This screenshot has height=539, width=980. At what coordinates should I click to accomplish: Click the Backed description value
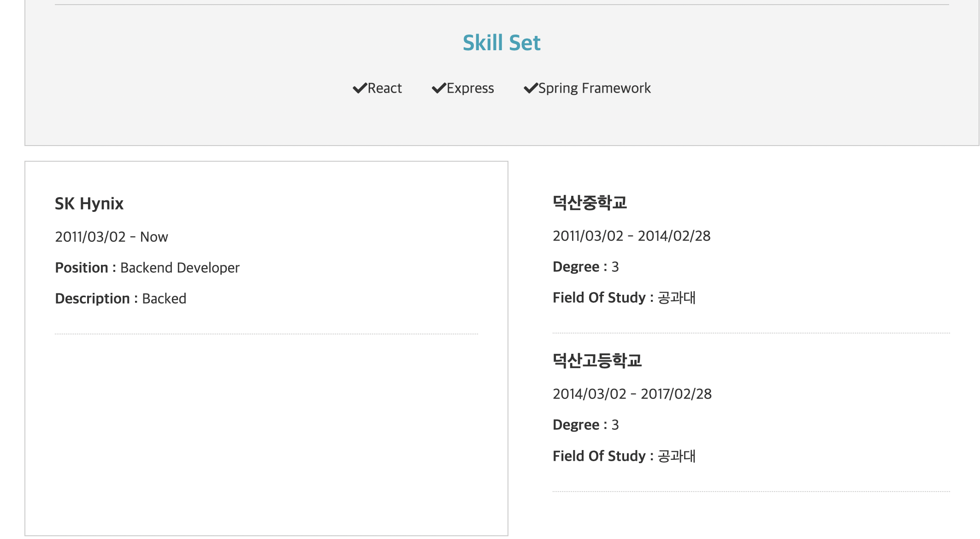[164, 299]
